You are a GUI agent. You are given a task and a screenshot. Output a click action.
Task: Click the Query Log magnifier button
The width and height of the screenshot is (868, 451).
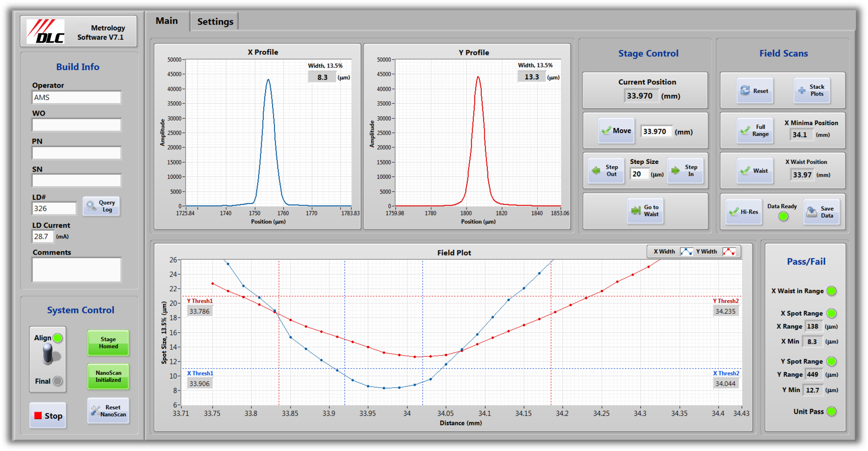pos(101,206)
